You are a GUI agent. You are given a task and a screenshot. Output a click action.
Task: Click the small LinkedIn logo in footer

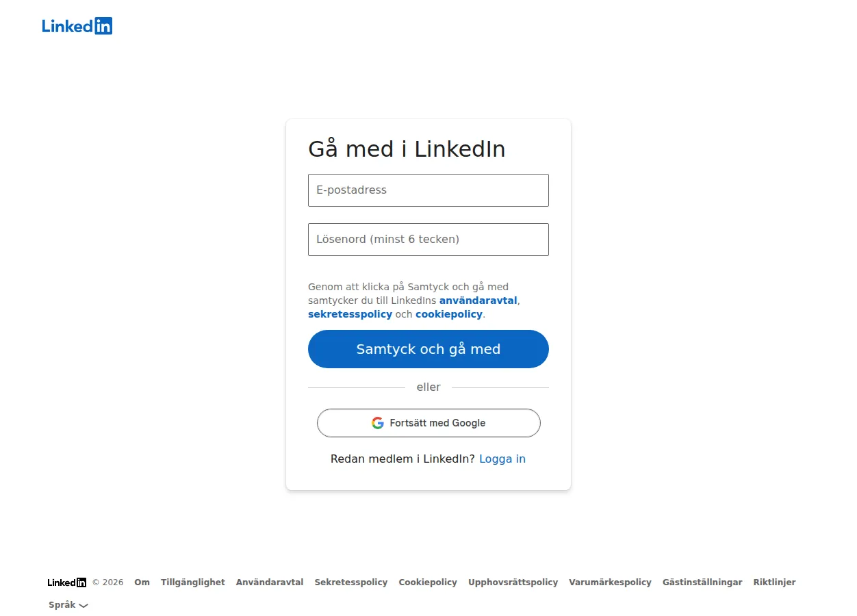click(x=67, y=582)
